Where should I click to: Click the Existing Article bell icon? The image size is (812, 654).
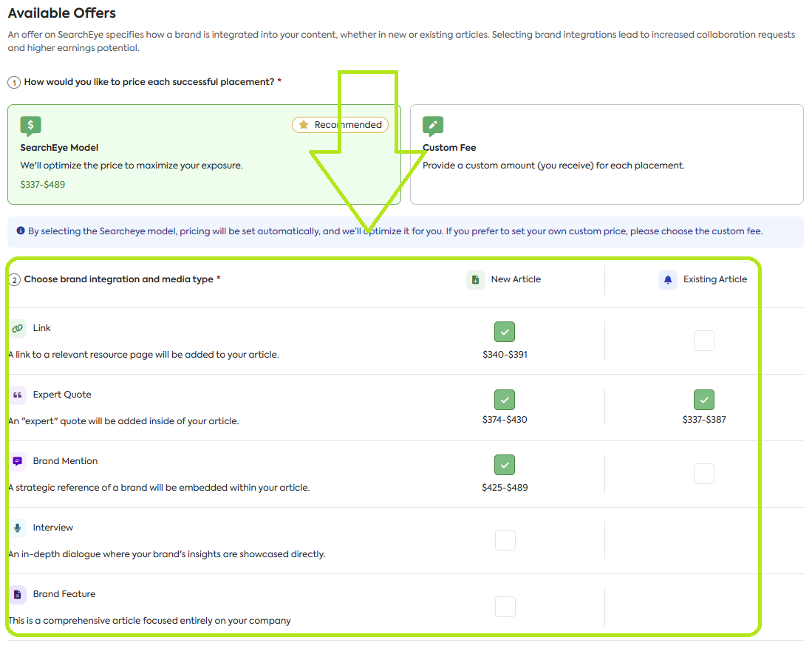(668, 279)
